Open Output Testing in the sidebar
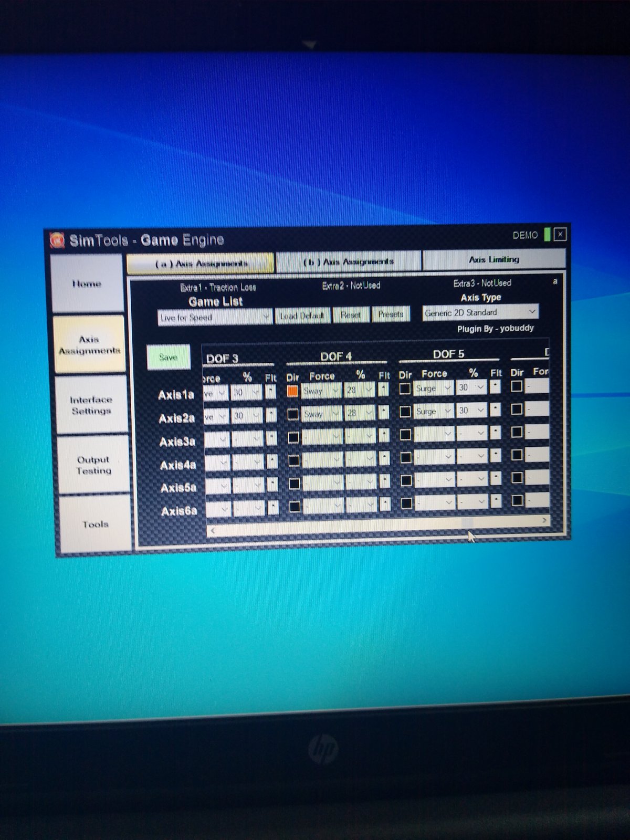The image size is (630, 840). (93, 465)
